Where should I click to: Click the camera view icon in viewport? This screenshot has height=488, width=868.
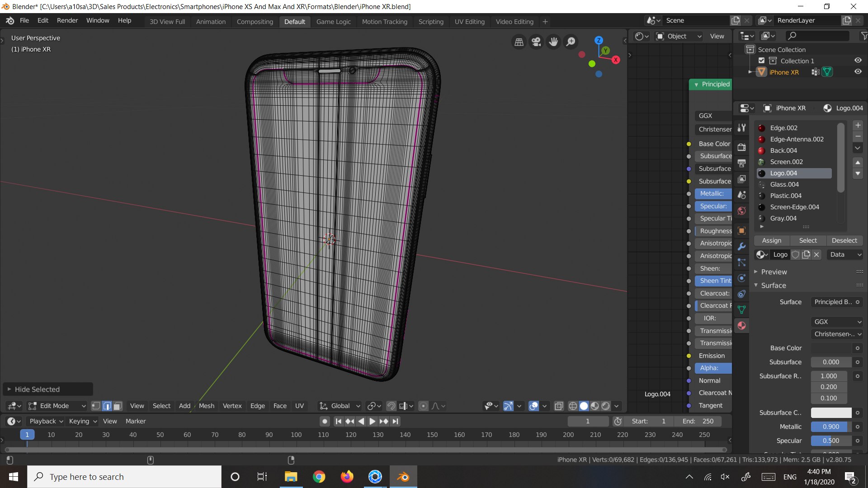[x=536, y=42]
